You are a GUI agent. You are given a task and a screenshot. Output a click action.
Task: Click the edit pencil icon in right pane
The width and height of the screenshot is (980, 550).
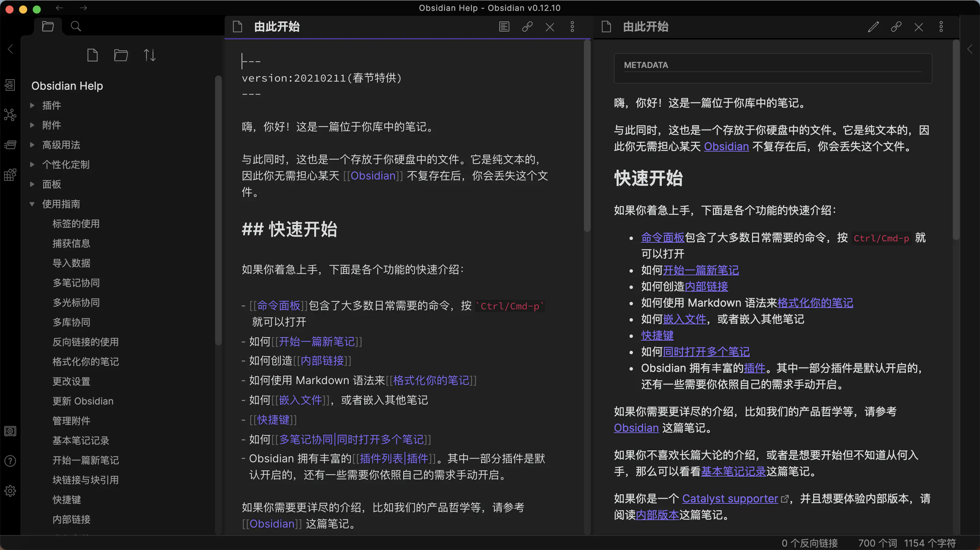click(873, 26)
